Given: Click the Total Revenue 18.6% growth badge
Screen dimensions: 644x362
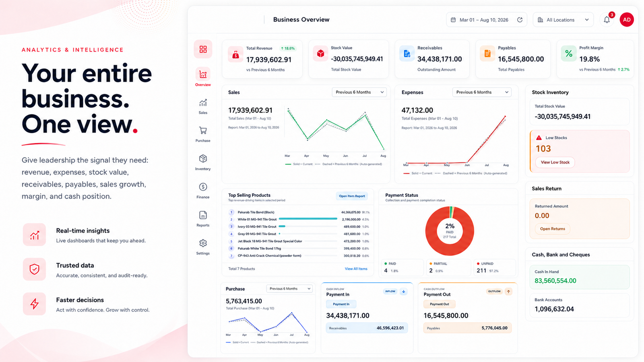Looking at the screenshot, I should click(288, 48).
